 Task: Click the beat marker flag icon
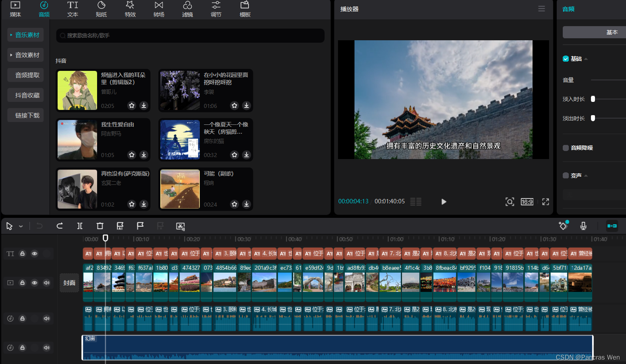pyautogui.click(x=120, y=226)
